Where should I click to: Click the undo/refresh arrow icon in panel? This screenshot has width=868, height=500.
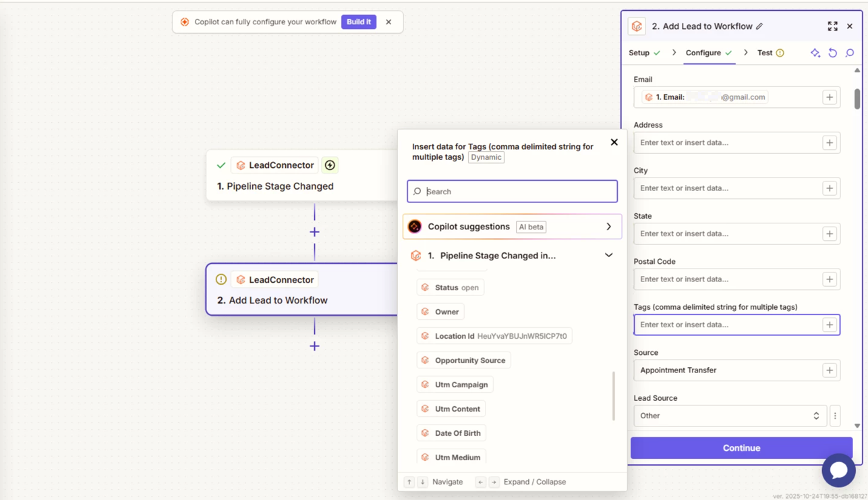(832, 53)
